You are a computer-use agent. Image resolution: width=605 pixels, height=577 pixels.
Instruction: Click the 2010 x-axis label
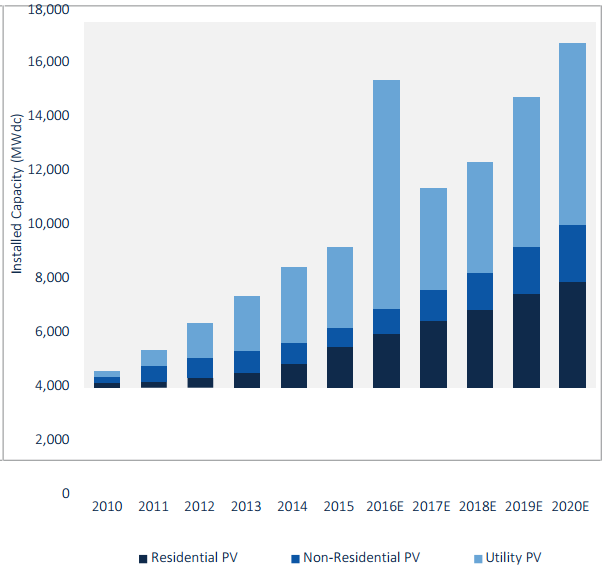[x=107, y=506]
